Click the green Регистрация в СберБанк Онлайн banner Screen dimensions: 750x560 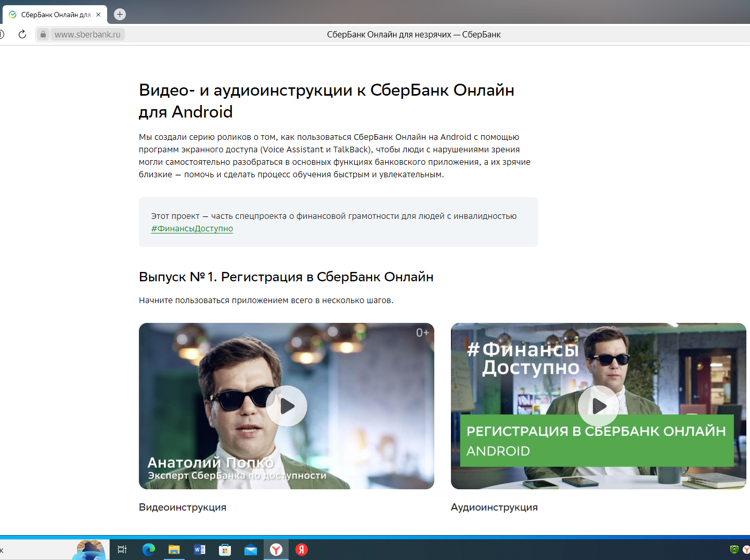click(596, 440)
